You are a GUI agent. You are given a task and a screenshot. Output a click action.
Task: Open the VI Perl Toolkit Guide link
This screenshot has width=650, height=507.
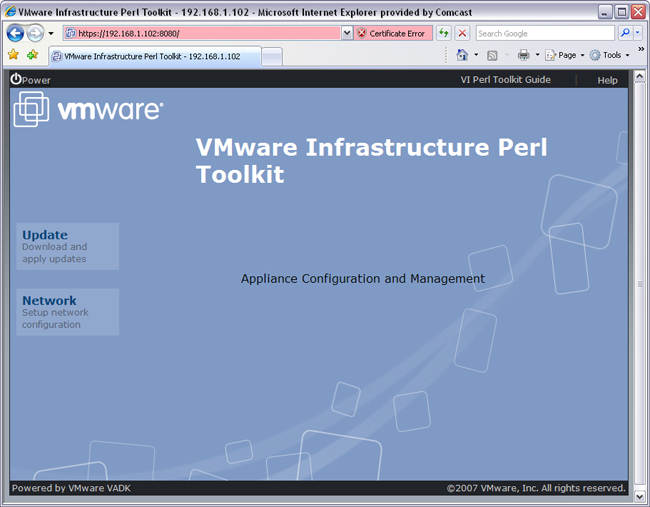click(x=504, y=80)
